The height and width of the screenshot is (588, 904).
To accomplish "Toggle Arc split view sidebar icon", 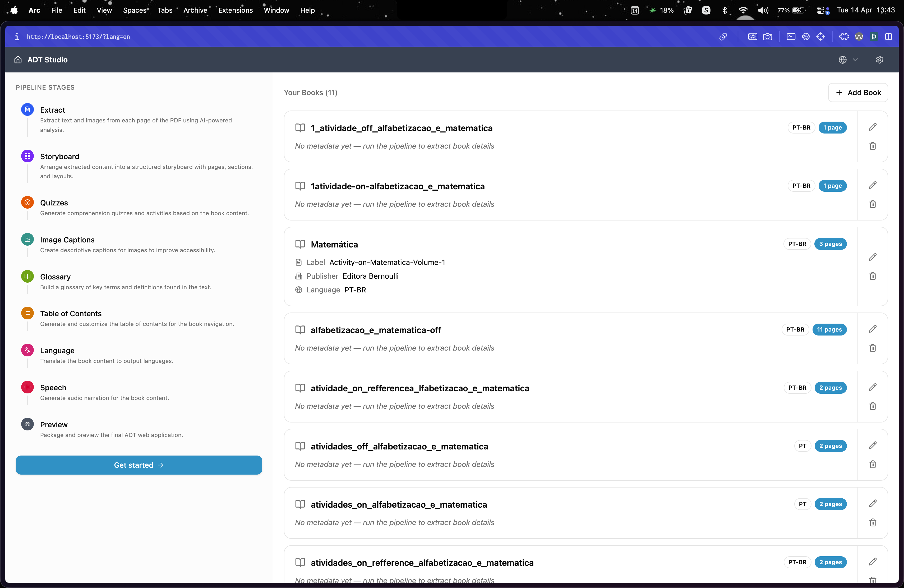I will coord(888,36).
